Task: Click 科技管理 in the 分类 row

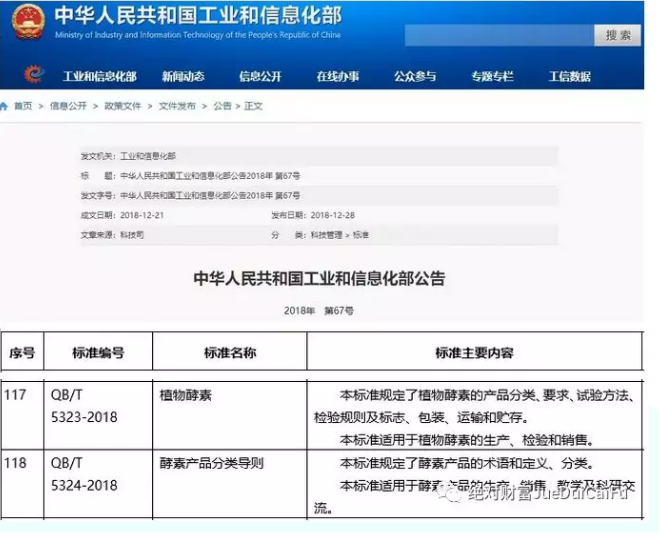Action: (326, 235)
